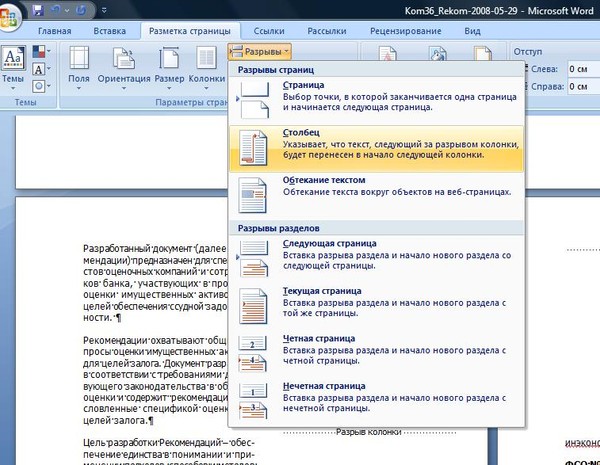Open the Темы themes gallery

click(x=13, y=68)
